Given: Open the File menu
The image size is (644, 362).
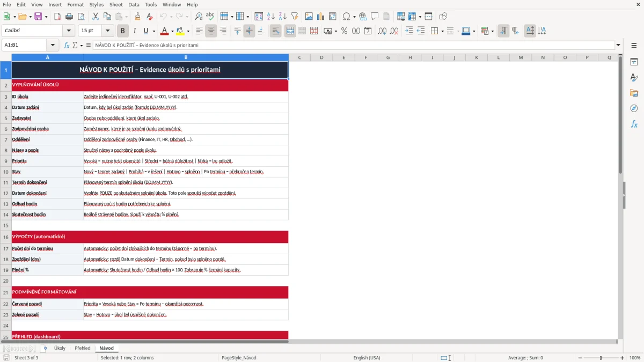Looking at the screenshot, I should [6, 4].
